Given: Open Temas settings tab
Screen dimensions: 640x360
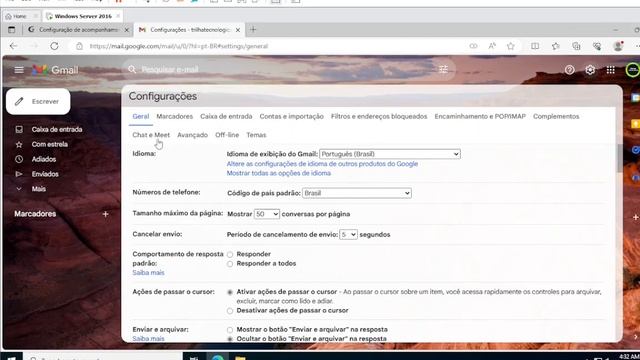Looking at the screenshot, I should [256, 135].
